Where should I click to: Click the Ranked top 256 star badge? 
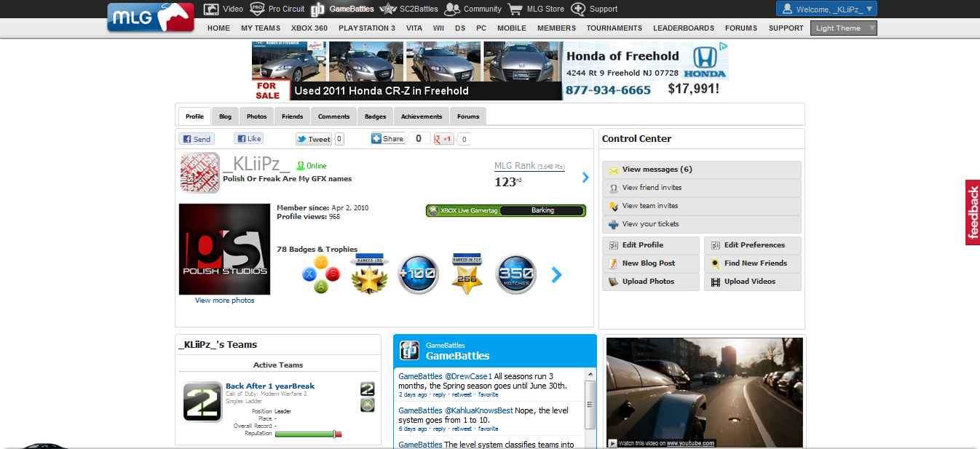(467, 274)
